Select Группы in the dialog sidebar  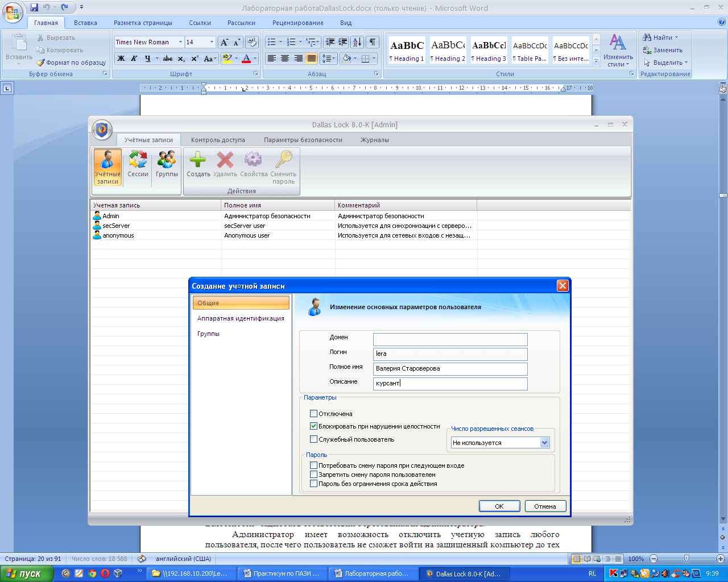(208, 334)
